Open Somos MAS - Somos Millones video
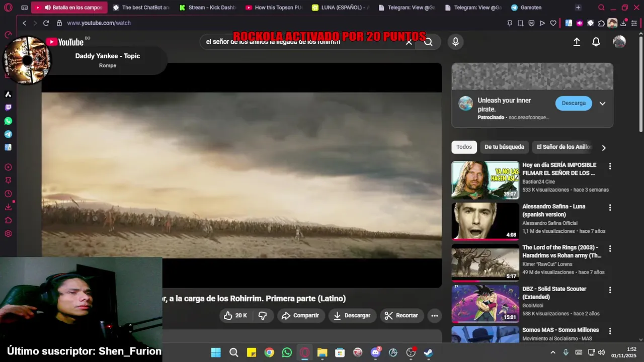This screenshot has width=644, height=362. [560, 330]
